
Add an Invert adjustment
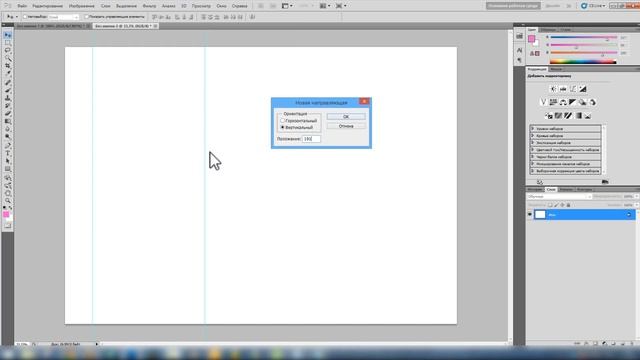point(549,116)
